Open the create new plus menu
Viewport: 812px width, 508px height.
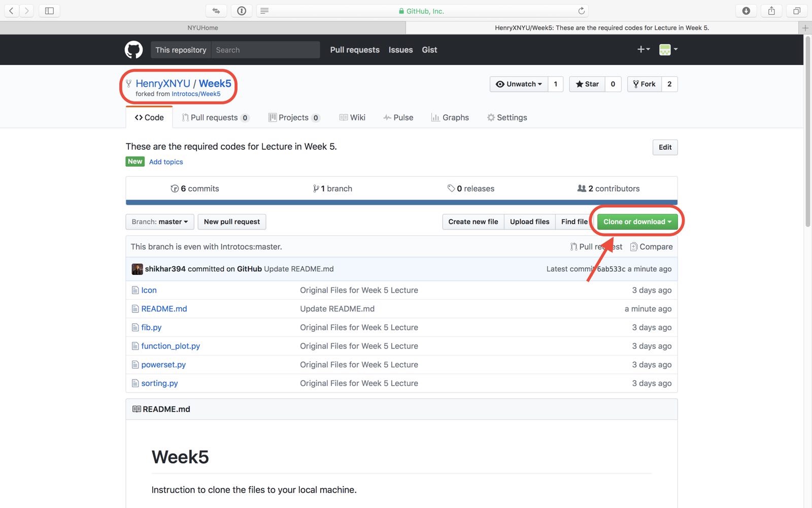644,49
